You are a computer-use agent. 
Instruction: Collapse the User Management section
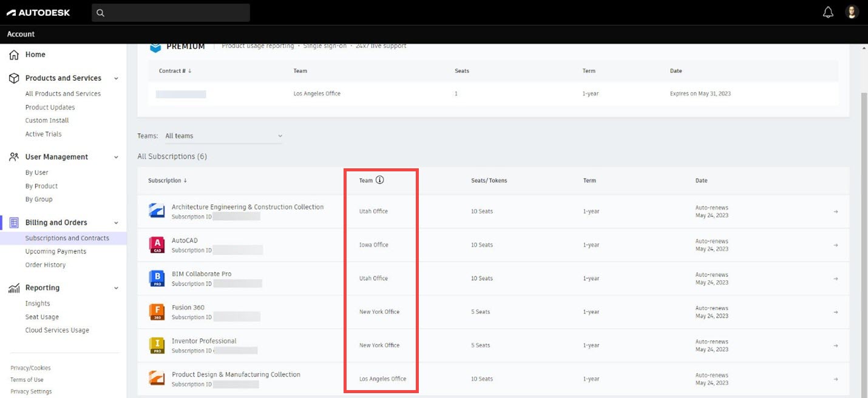click(x=116, y=157)
